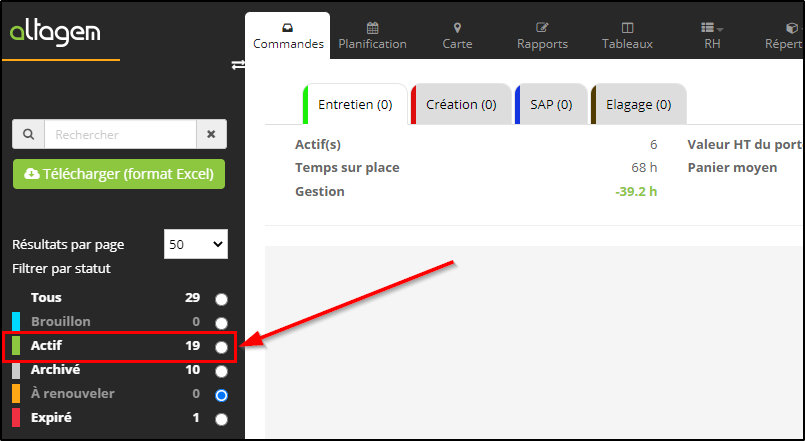805x441 pixels.
Task: Open the results per page dropdown
Action: pyautogui.click(x=195, y=244)
